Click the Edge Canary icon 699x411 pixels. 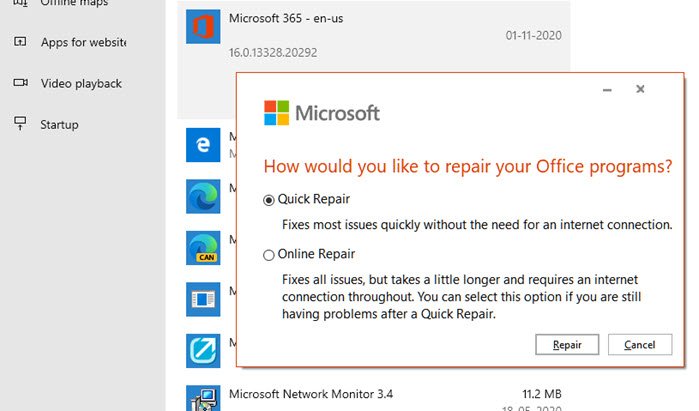[x=203, y=248]
